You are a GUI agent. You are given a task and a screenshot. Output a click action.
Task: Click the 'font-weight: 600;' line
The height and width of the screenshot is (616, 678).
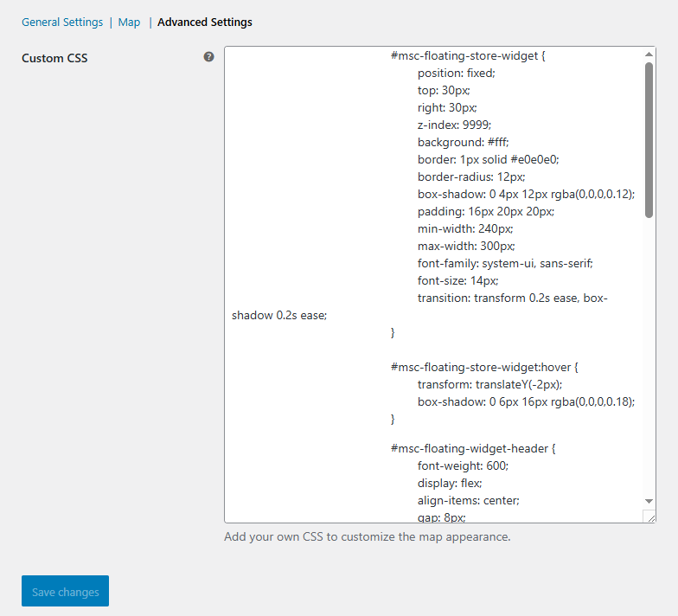coord(463,465)
